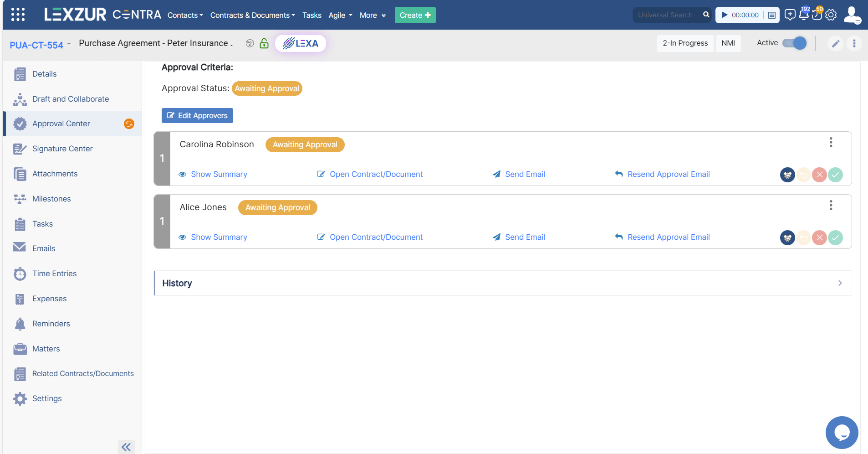Go to the Signature Center tab

pyautogui.click(x=62, y=149)
